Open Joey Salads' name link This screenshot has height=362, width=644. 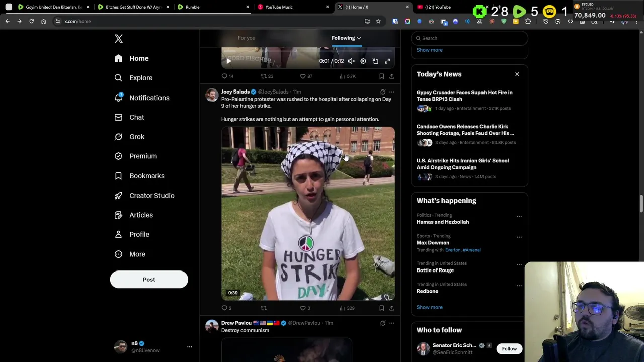coord(235,92)
